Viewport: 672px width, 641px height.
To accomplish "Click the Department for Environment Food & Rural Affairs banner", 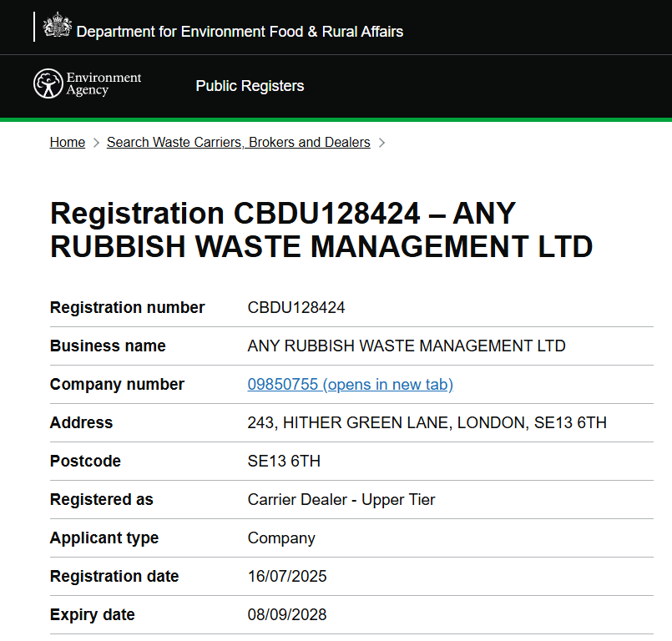I will (240, 32).
